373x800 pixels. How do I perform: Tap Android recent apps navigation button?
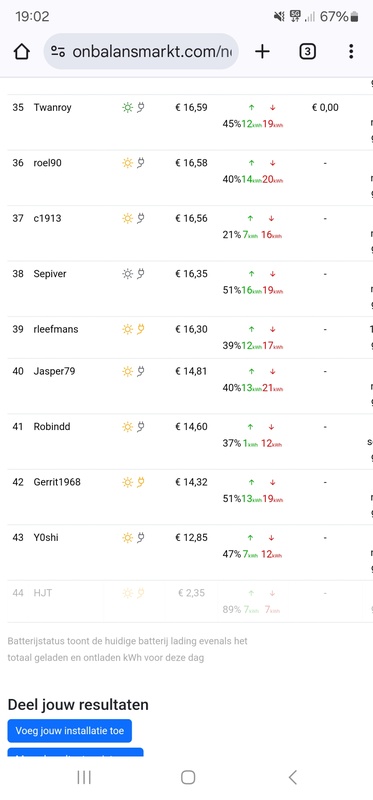pyautogui.click(x=84, y=777)
